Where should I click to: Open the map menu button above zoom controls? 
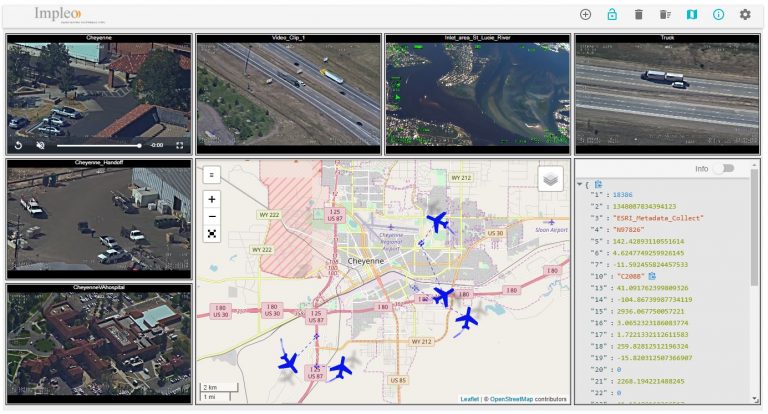(x=212, y=174)
